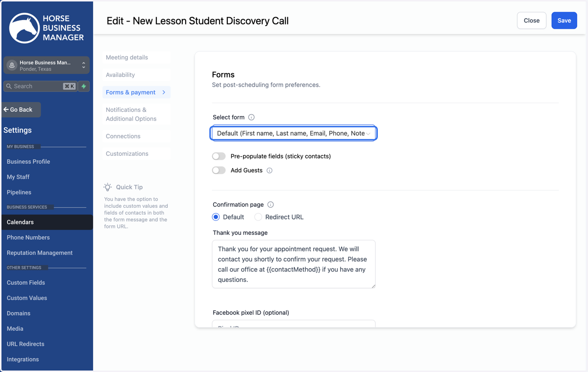This screenshot has width=588, height=372.
Task: Click 'Set post-scheduling form preferences.' text
Action: 266,85
